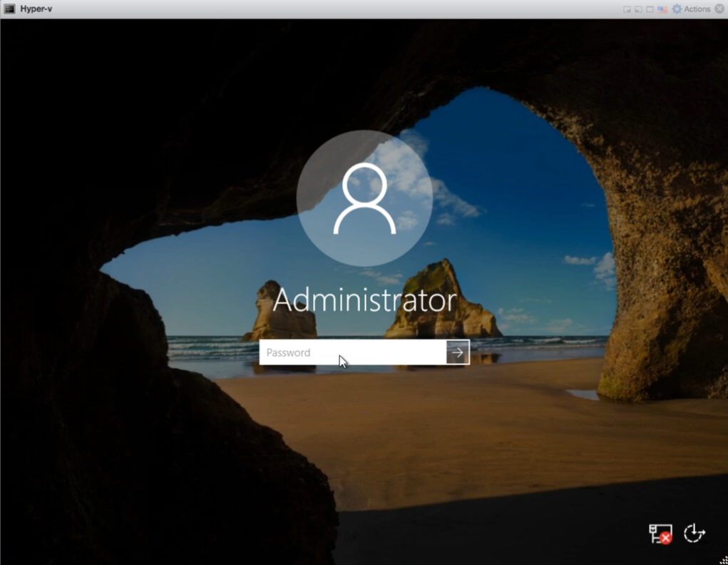
Task: Submit password with the arrow button
Action: (458, 352)
